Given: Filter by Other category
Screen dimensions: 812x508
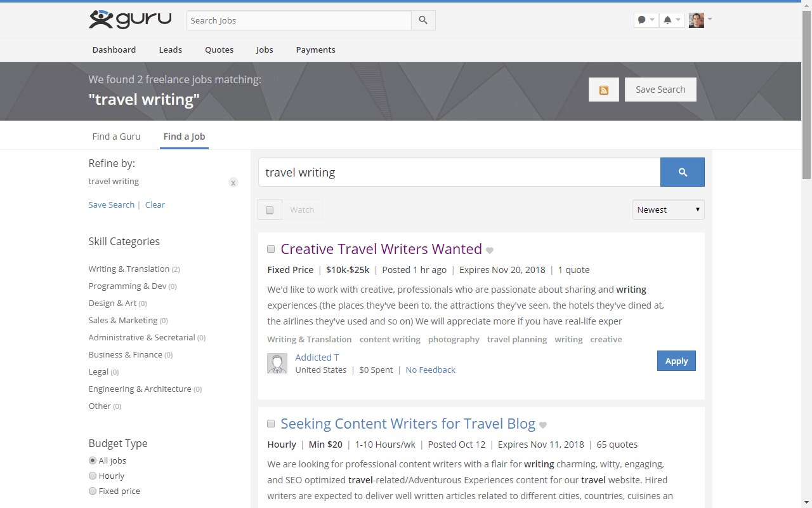Looking at the screenshot, I should [100, 406].
